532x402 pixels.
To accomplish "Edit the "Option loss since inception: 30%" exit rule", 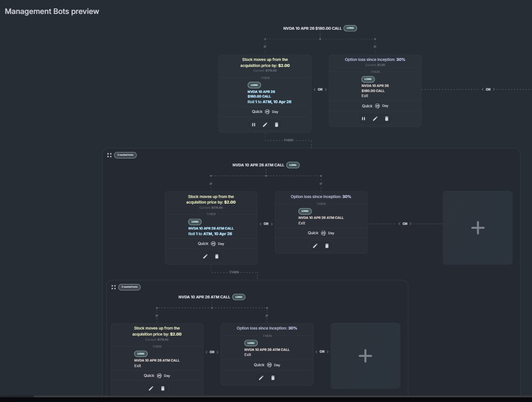I will (375, 119).
